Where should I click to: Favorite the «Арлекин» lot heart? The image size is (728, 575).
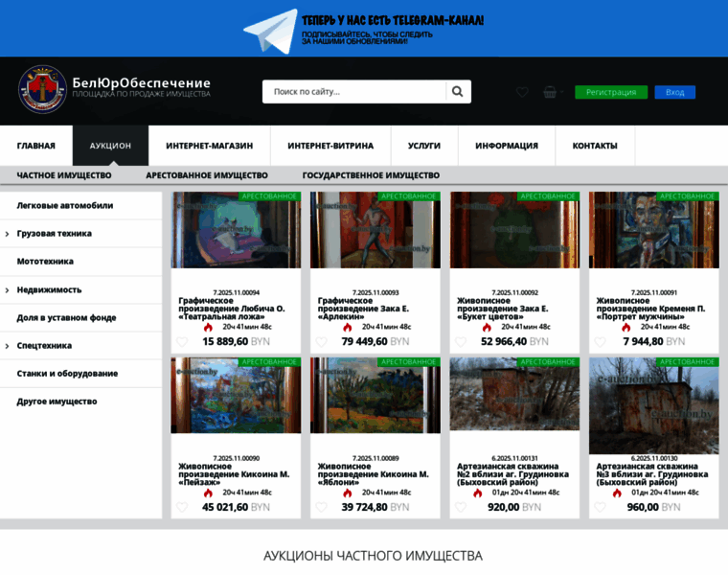(321, 342)
